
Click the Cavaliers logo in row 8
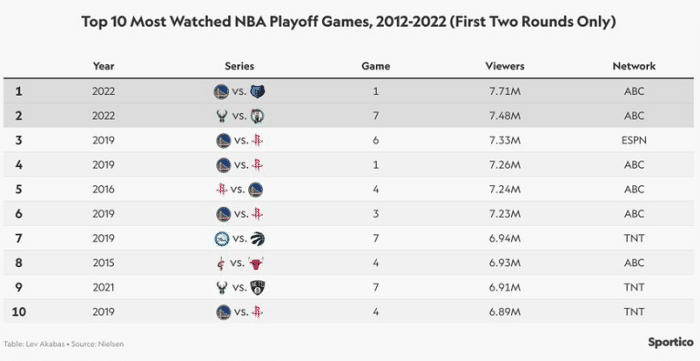(220, 263)
